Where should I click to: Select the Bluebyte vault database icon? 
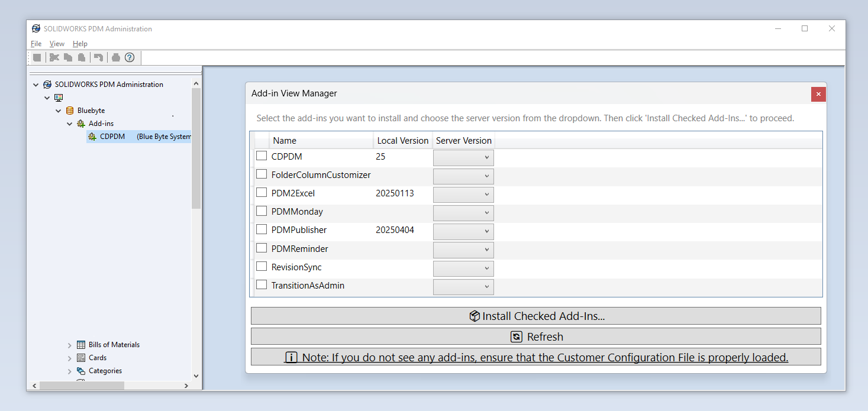pos(70,111)
